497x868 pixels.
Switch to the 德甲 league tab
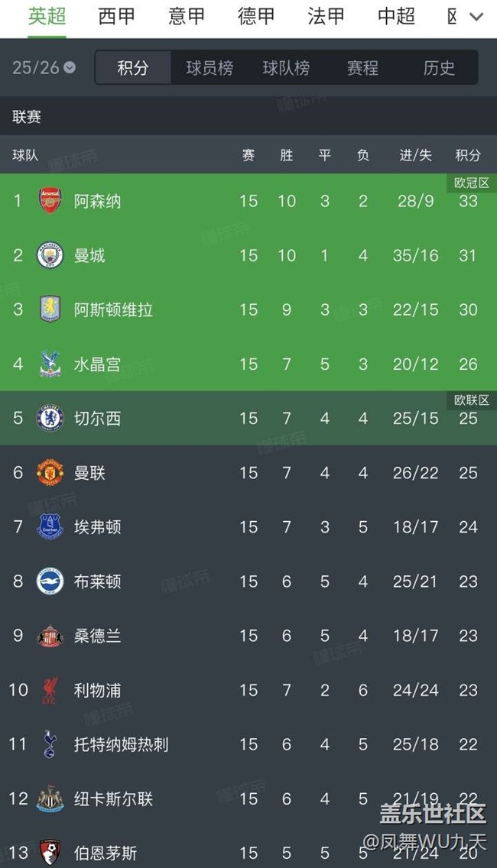256,16
